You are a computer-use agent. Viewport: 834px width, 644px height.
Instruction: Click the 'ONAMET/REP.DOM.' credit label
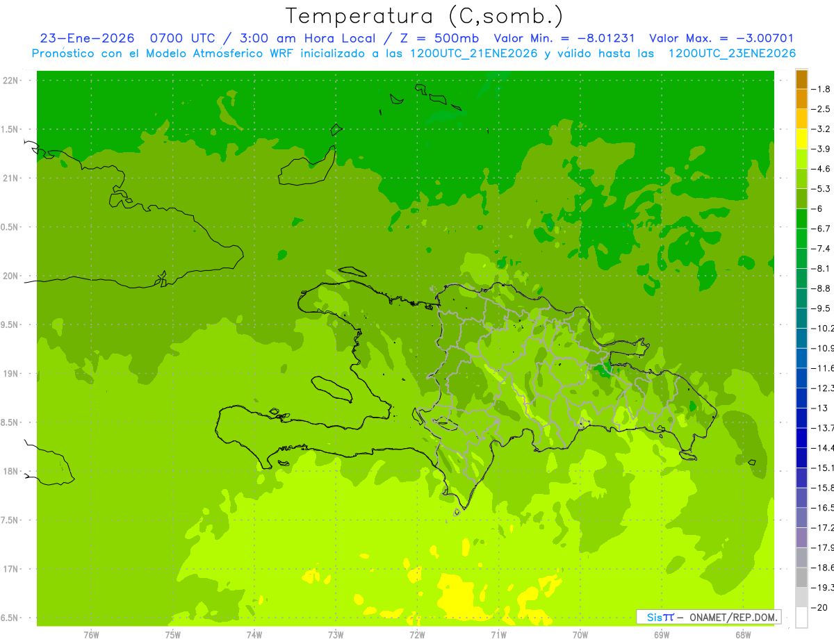click(x=733, y=617)
